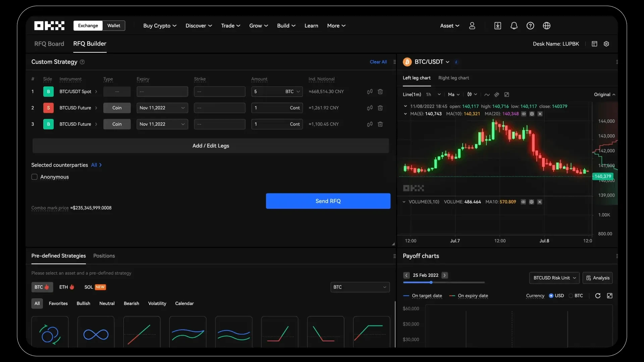Switch to the Right leg chart tab
Screen dimensions: 644x362
453,78
